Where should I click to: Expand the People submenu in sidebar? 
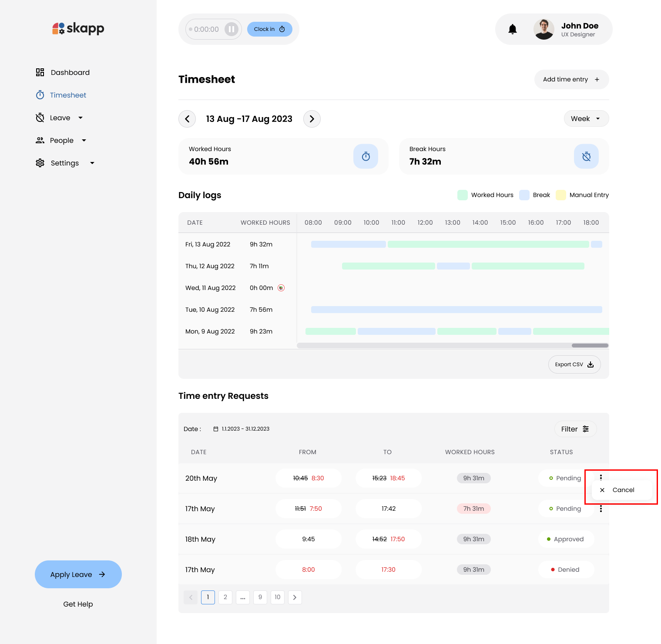coord(84,141)
